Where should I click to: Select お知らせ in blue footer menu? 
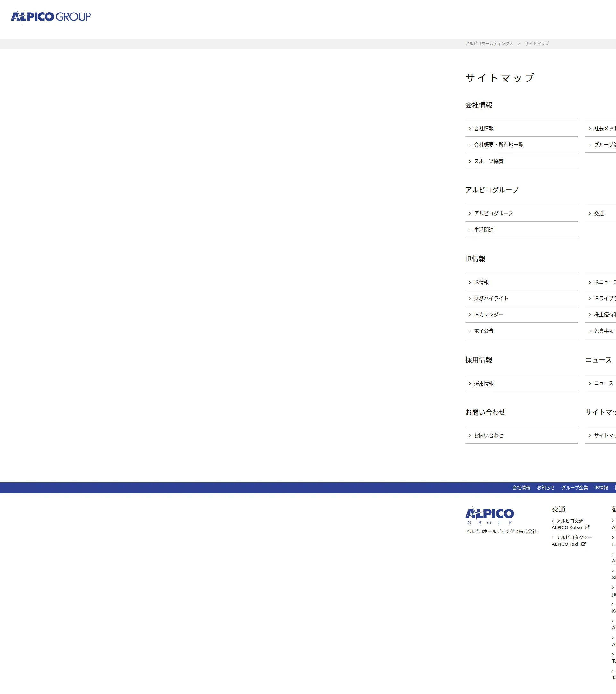click(x=545, y=488)
